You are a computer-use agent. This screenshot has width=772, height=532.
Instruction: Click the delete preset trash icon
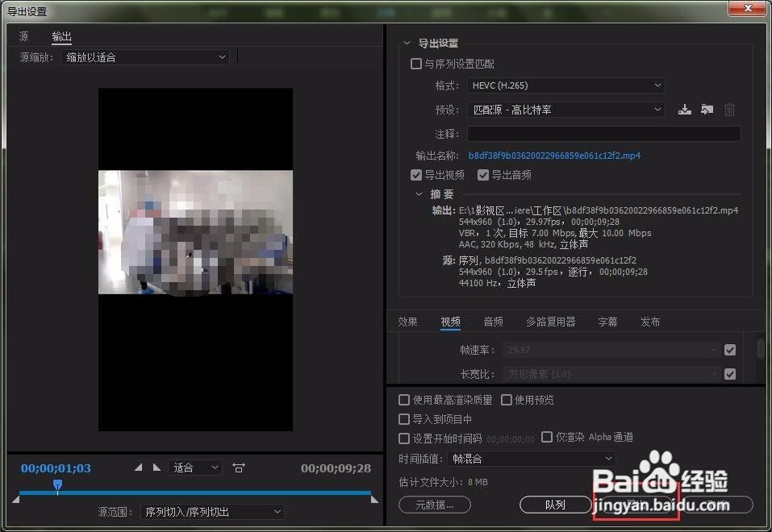(x=728, y=109)
